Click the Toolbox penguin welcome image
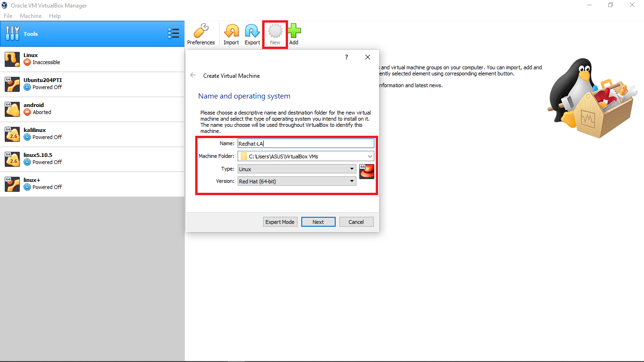 coord(592,98)
